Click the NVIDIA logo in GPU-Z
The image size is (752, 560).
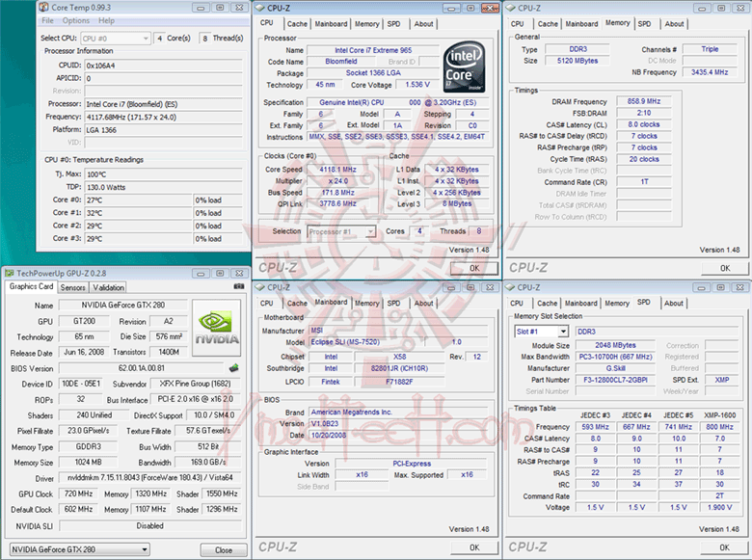pyautogui.click(x=216, y=328)
